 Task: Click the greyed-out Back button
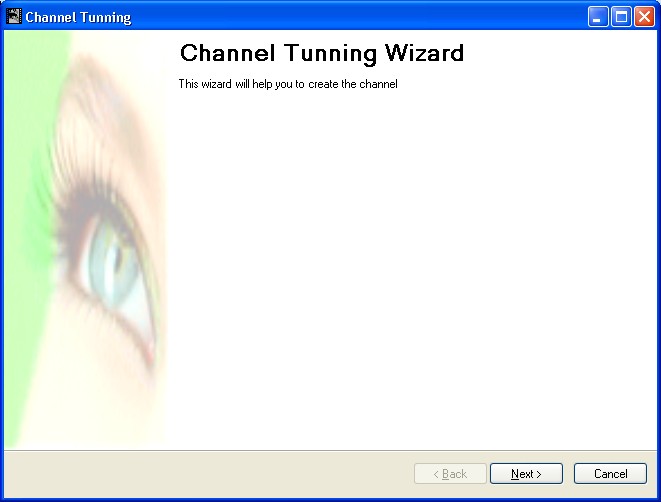click(450, 473)
